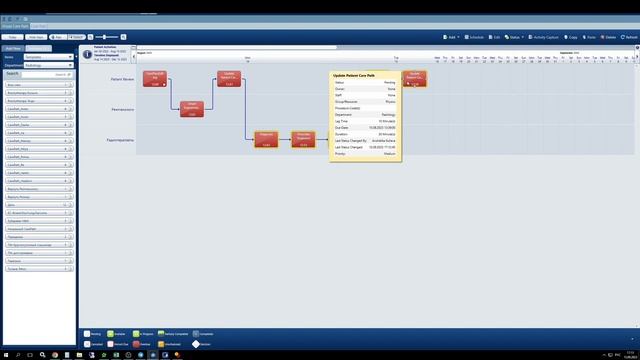Select the middle Patient Review activity node
The width and height of the screenshot is (640, 360).
coord(229,79)
